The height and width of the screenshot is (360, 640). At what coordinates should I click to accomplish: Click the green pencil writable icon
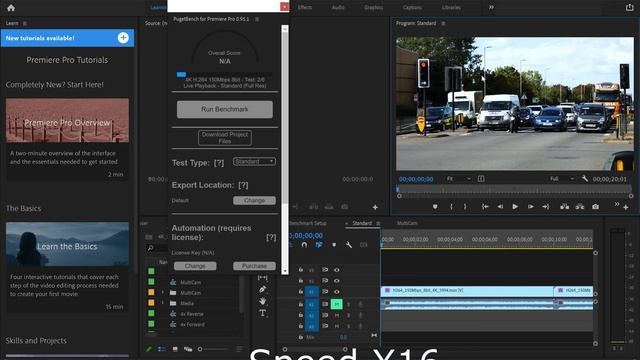tap(149, 349)
